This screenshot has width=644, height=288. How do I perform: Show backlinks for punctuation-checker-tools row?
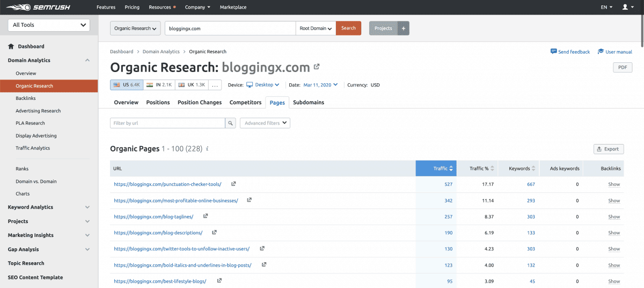614,184
